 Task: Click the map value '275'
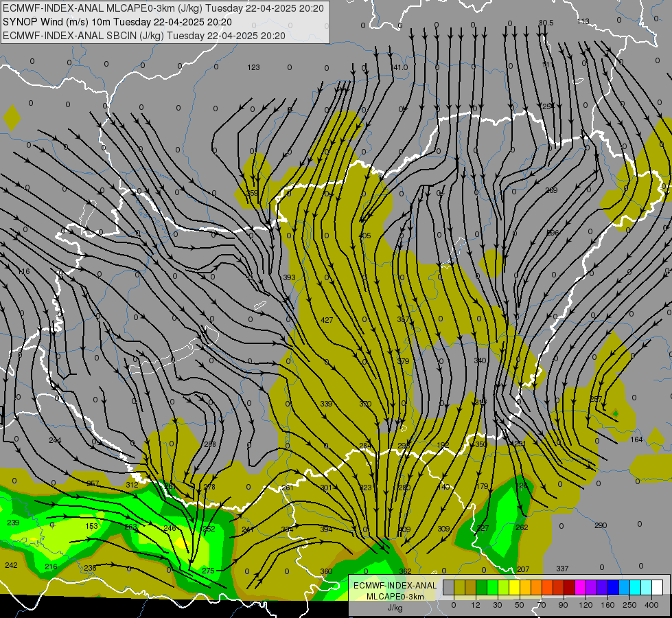pyautogui.click(x=208, y=571)
